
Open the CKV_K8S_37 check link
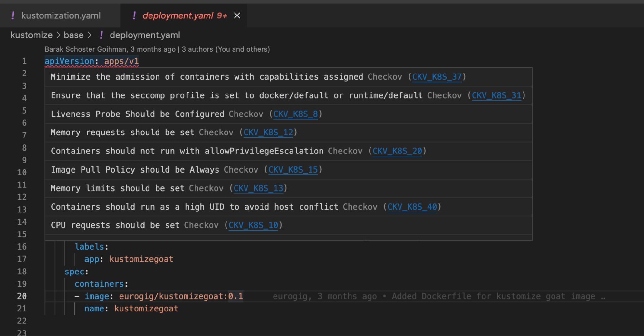(437, 77)
